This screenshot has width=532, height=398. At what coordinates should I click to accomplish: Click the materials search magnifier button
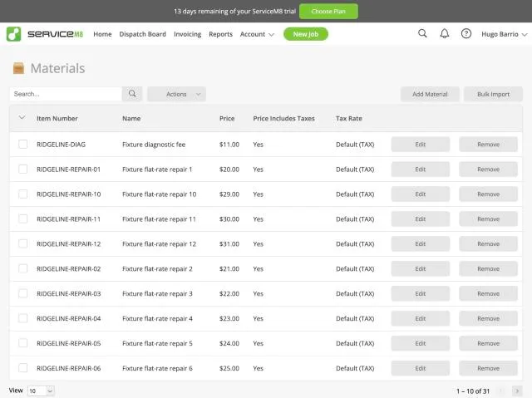tap(132, 94)
